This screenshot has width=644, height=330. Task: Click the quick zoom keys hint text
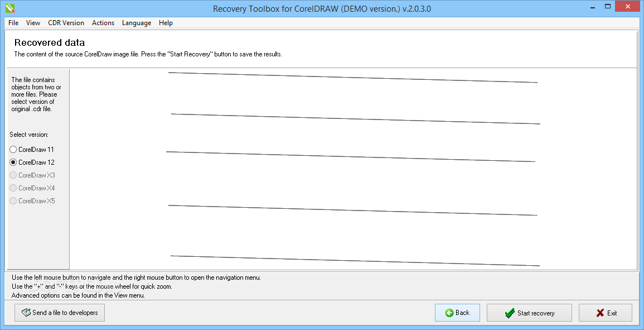[92, 286]
